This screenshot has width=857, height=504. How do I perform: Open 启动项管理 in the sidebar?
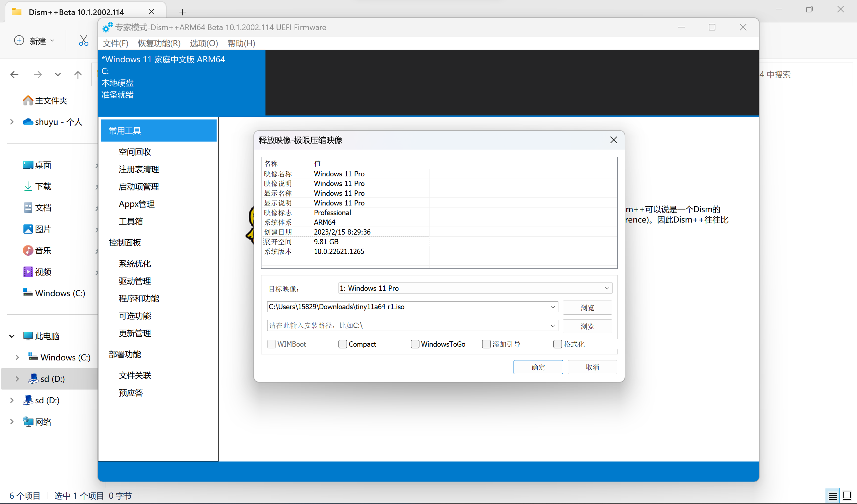point(139,186)
